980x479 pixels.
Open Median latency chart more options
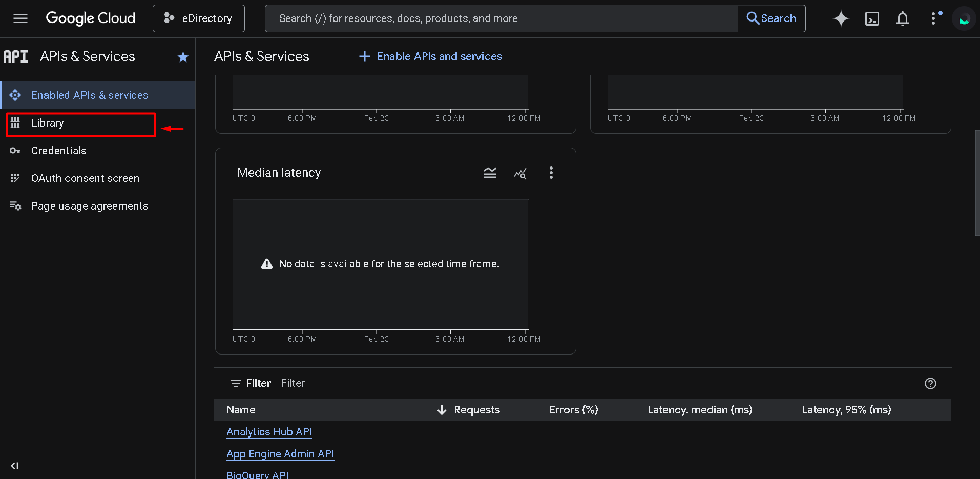551,173
